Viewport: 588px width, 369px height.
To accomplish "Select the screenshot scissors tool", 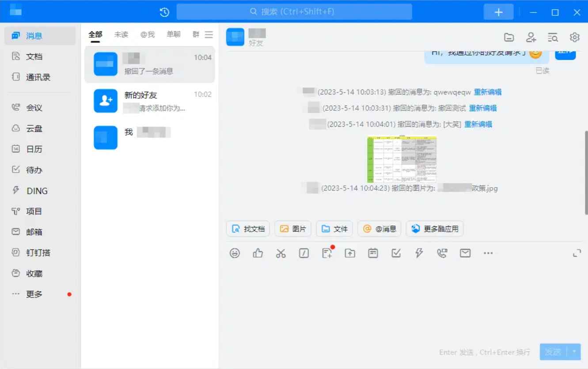I will point(281,253).
